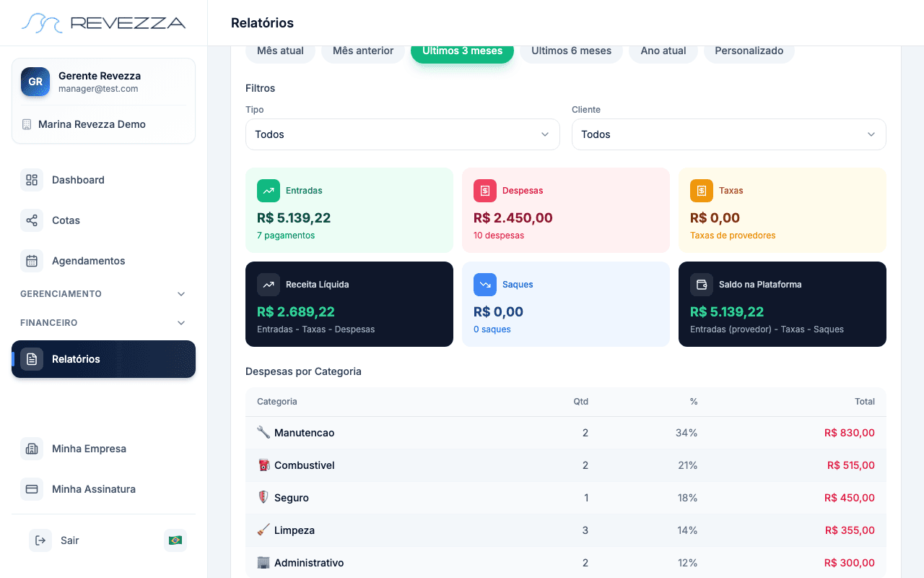Click the Cotas share icon
This screenshot has width=924, height=578.
coord(32,220)
